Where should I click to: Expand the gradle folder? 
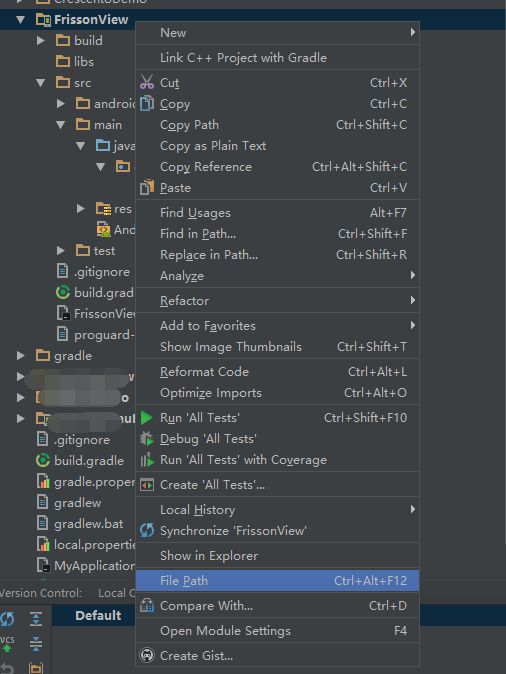(x=20, y=355)
